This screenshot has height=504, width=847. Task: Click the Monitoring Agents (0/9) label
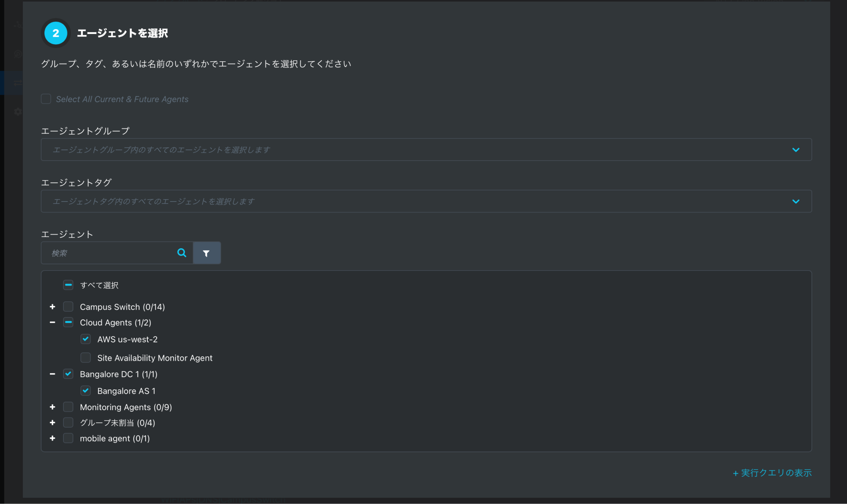126,407
